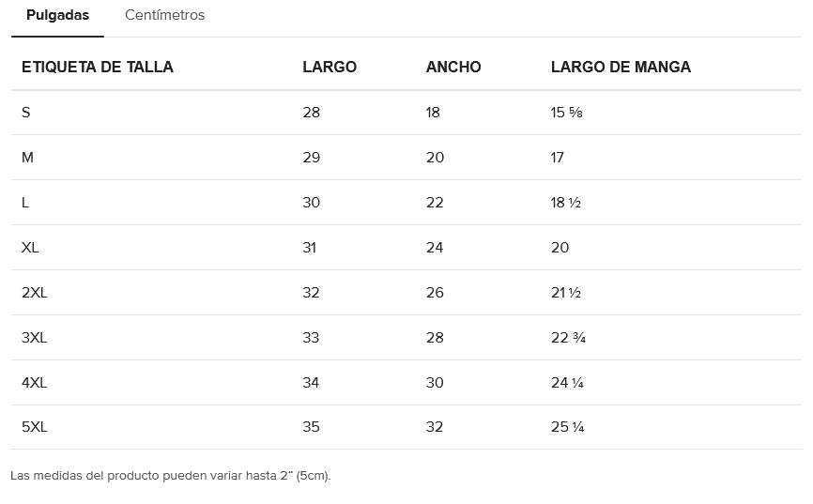Click the LARGO column header
The image size is (813, 504).
[x=330, y=67]
